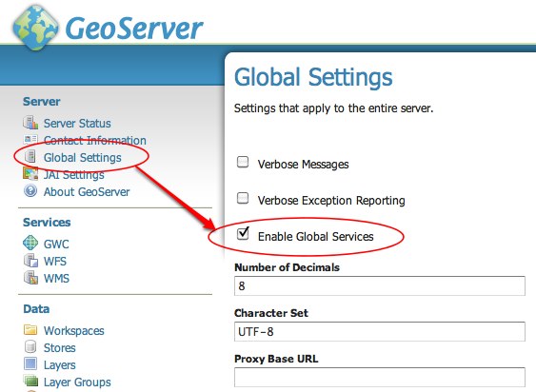
Task: Click the Number of Decimals label
Action: 288,267
